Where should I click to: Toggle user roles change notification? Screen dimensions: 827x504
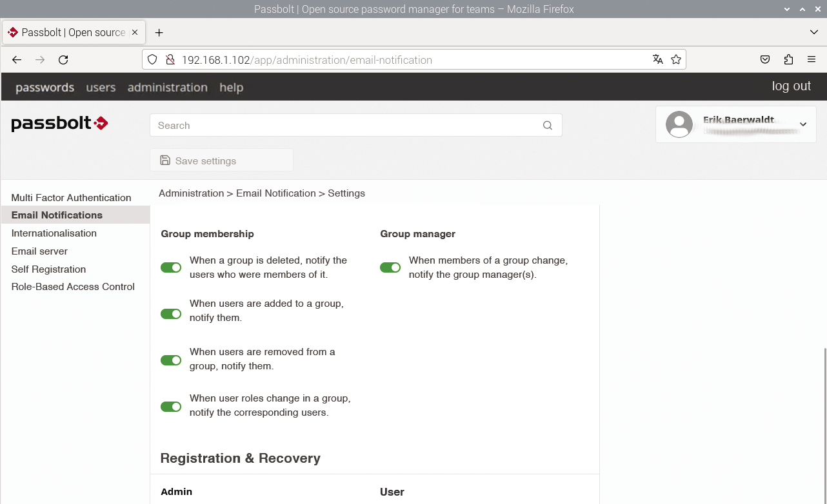pyautogui.click(x=171, y=407)
